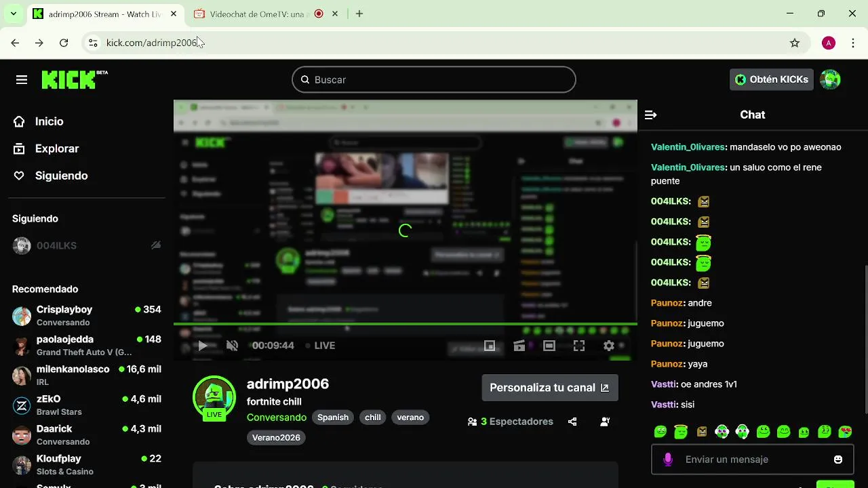The height and width of the screenshot is (488, 868).
Task: Enter fullscreen on the video player
Action: click(x=579, y=346)
